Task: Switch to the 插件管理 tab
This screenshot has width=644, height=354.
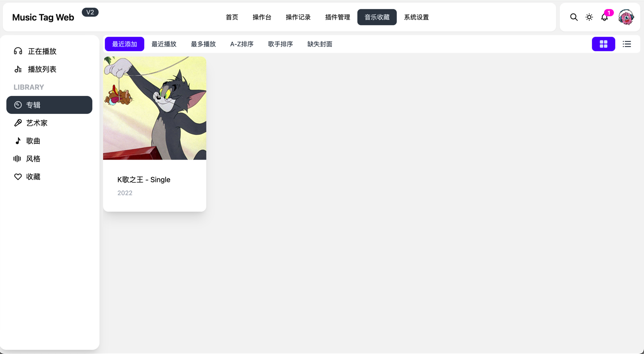Action: point(337,17)
